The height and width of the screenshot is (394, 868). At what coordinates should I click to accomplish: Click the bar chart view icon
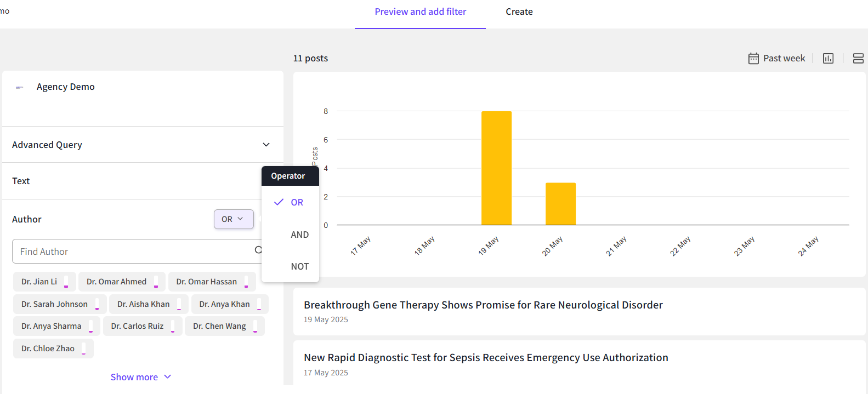point(828,59)
